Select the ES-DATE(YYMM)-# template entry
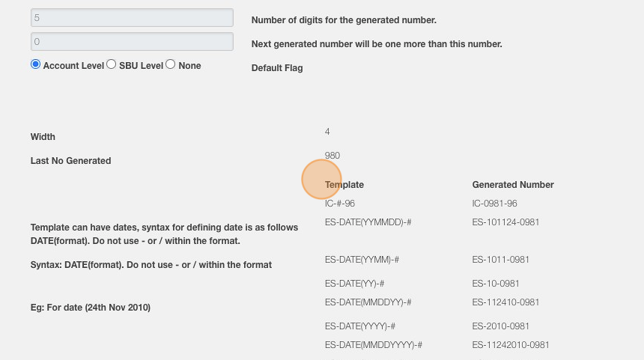 [x=362, y=260]
